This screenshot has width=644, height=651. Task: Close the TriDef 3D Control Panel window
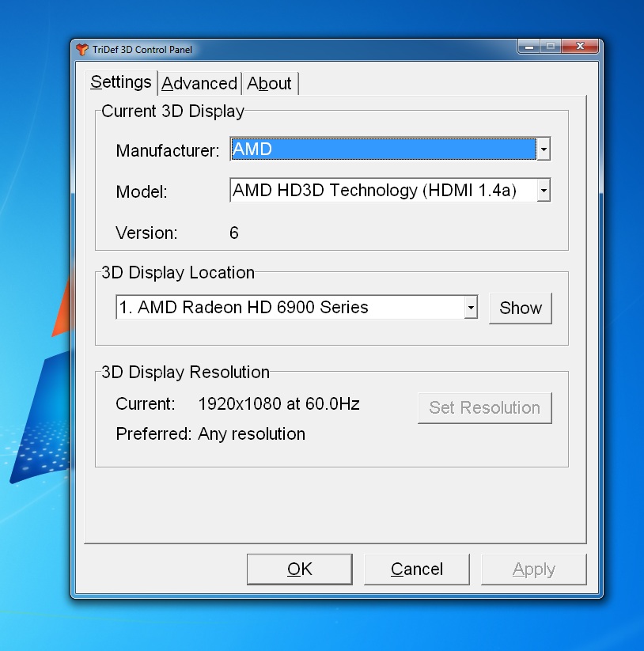(x=580, y=47)
